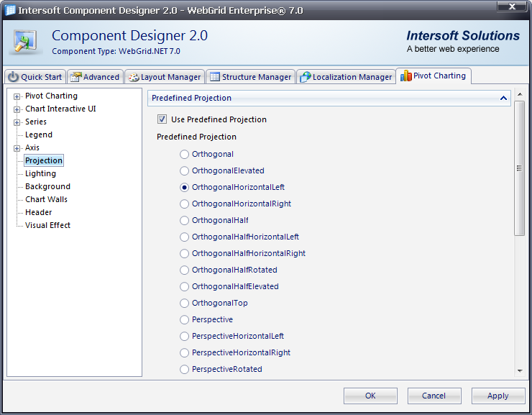The height and width of the screenshot is (415, 532).
Task: Click the Component Designer logo icon
Action: click(x=25, y=41)
